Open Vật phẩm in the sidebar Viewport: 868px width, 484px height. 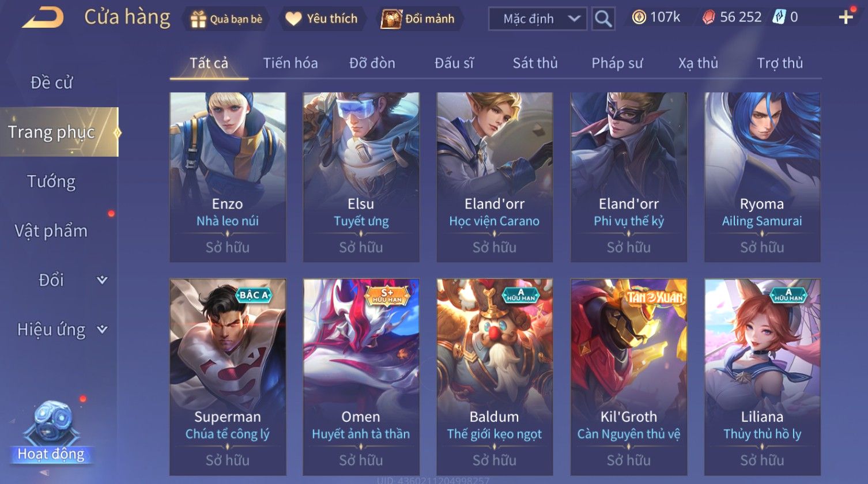pyautogui.click(x=51, y=230)
